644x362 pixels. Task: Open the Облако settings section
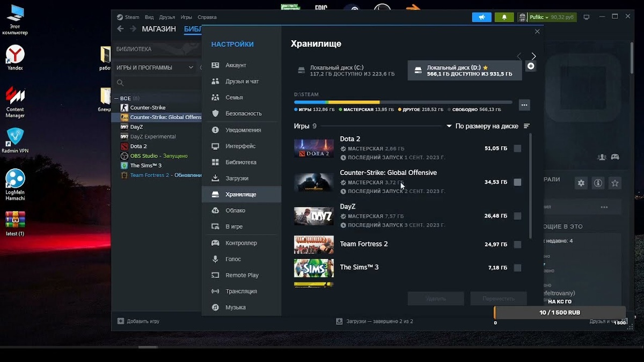241,210
